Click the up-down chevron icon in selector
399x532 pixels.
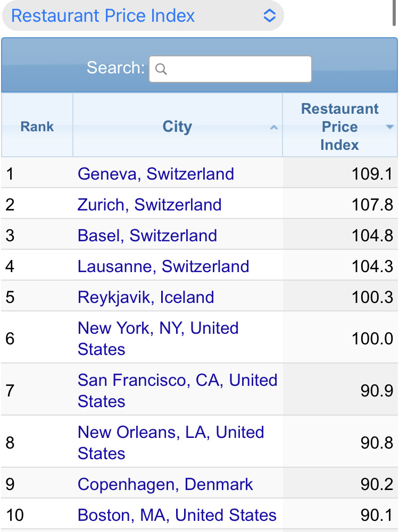[270, 15]
